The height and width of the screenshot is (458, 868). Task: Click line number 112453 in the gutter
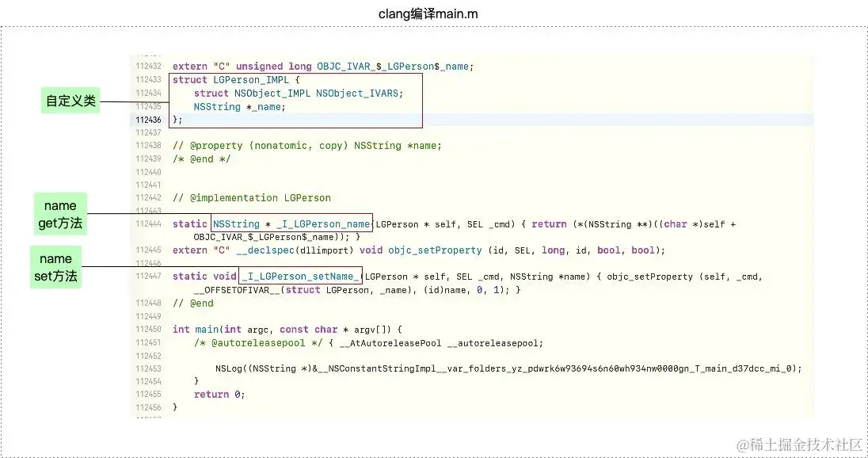(148, 368)
